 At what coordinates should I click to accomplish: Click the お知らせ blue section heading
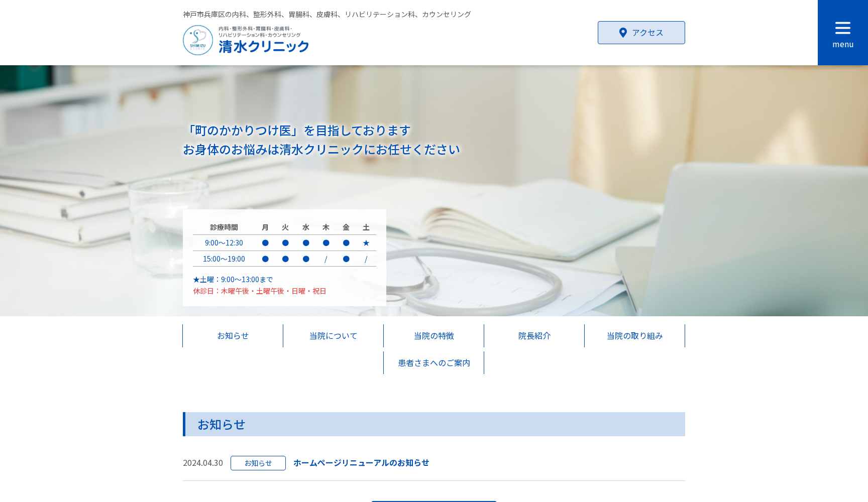(221, 424)
